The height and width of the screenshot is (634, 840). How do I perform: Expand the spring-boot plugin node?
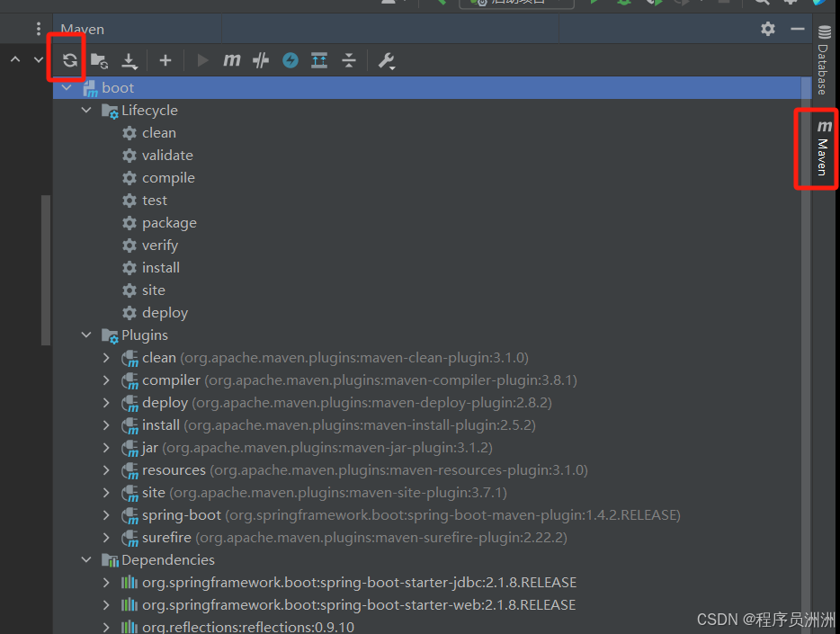(107, 515)
